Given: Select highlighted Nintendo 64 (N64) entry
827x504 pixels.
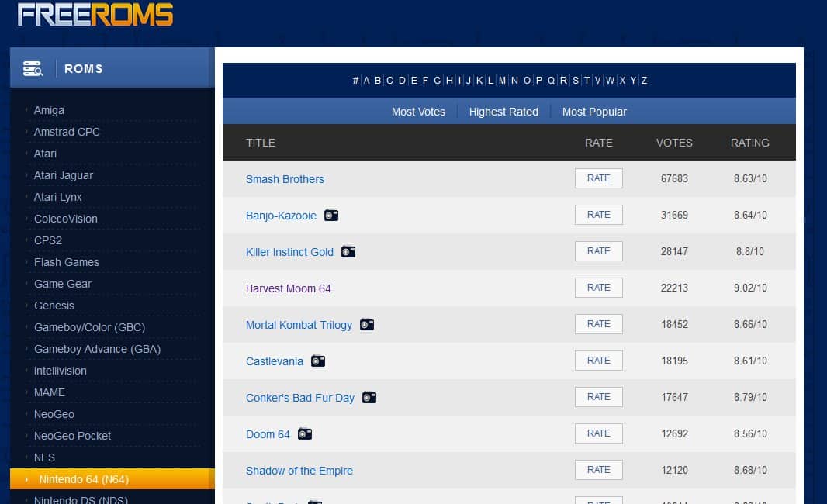Looking at the screenshot, I should 112,478.
